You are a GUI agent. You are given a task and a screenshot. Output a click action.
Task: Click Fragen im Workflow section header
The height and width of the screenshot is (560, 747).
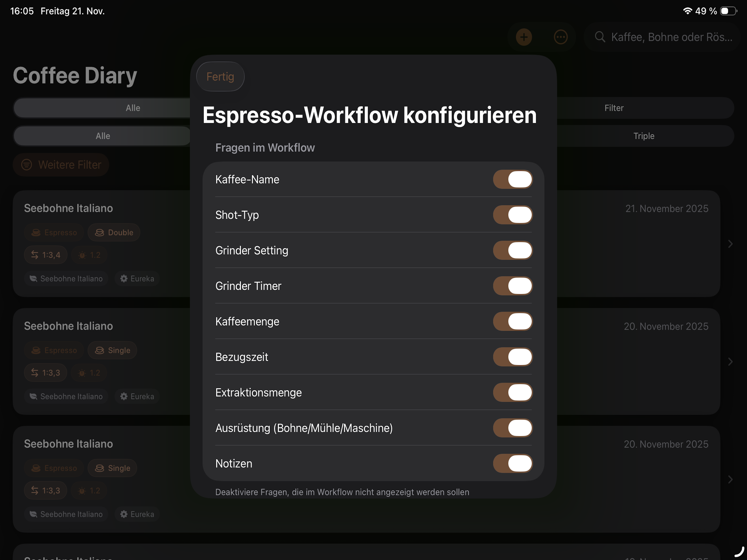(x=265, y=148)
